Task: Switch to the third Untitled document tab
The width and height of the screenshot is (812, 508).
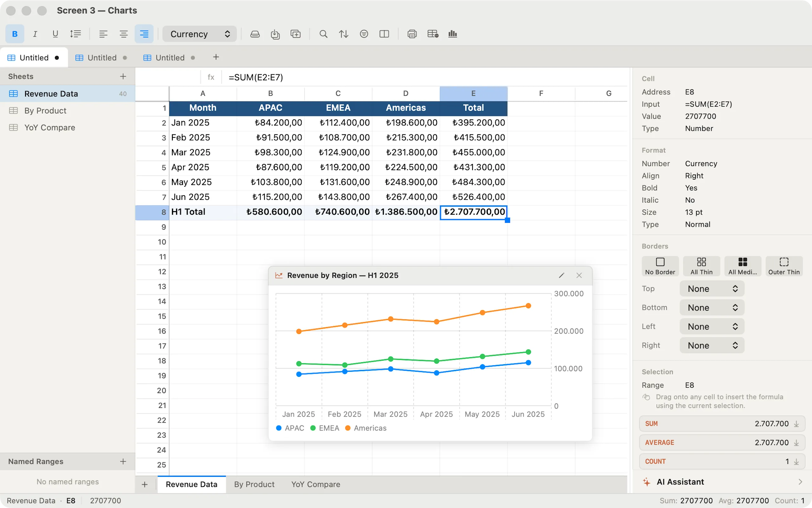Action: click(170, 57)
